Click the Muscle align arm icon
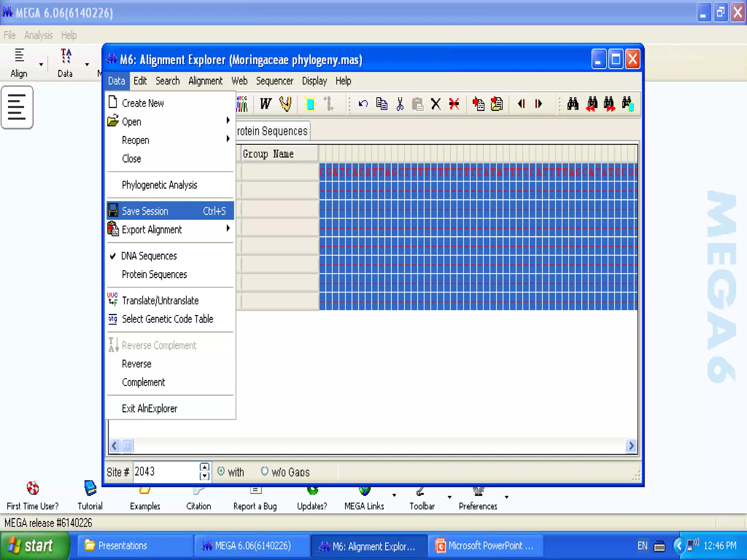This screenshot has height=560, width=747. pos(286,104)
